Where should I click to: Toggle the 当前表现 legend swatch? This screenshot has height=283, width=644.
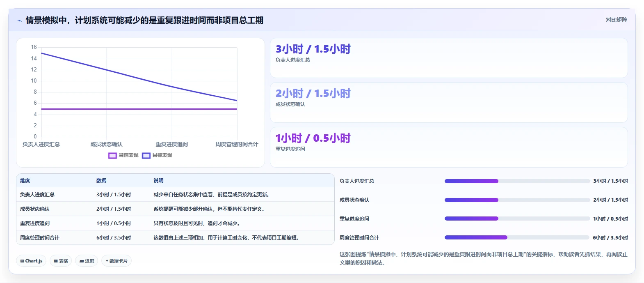[112, 156]
